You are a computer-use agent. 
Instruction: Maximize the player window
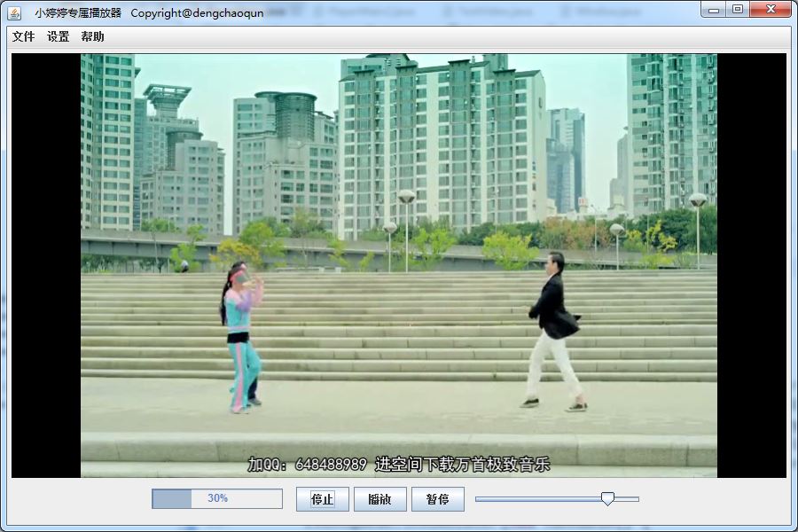pyautogui.click(x=738, y=10)
